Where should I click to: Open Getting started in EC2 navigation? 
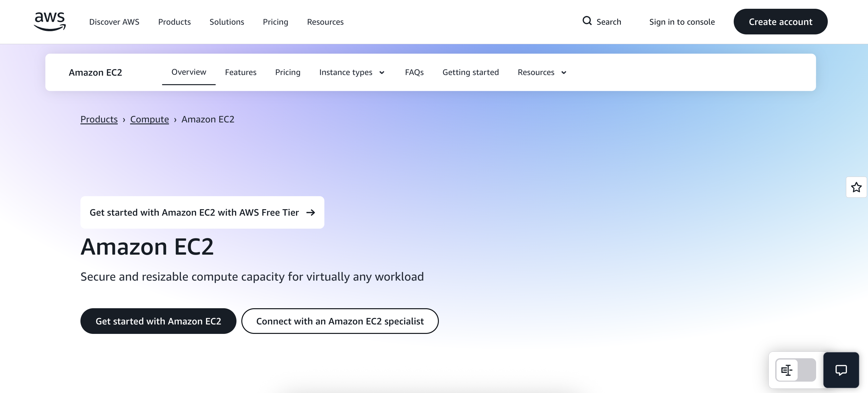pos(470,72)
